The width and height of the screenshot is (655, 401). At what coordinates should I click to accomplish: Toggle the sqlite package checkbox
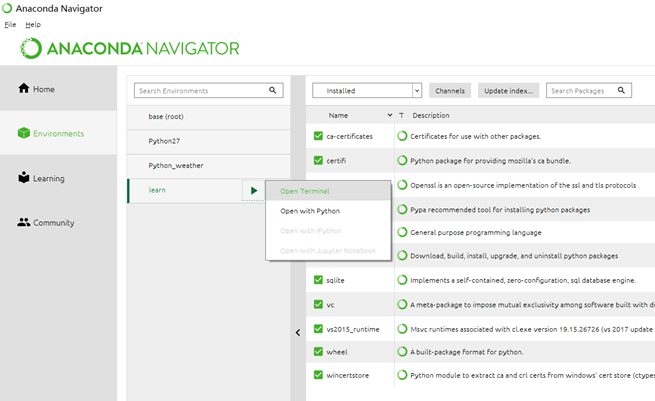pos(318,280)
